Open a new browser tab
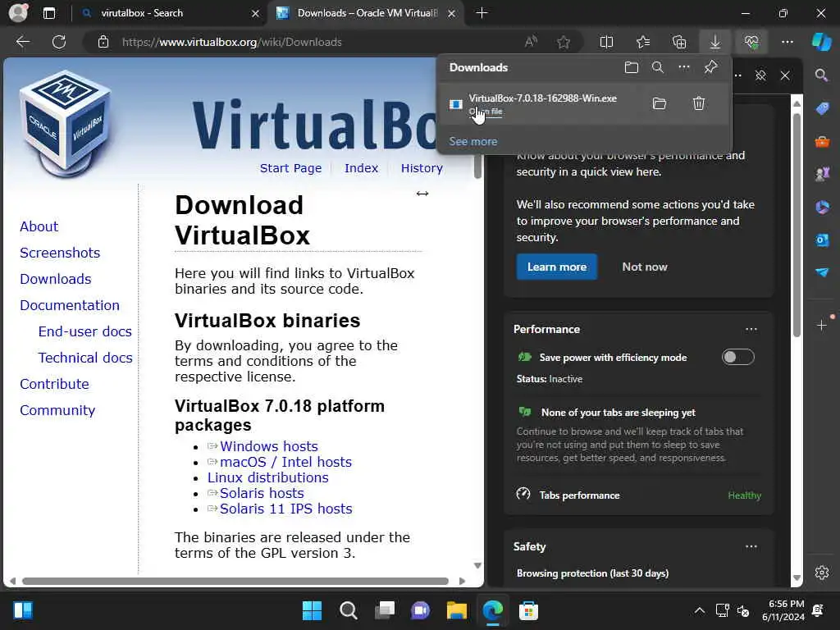The width and height of the screenshot is (840, 630). tap(482, 13)
